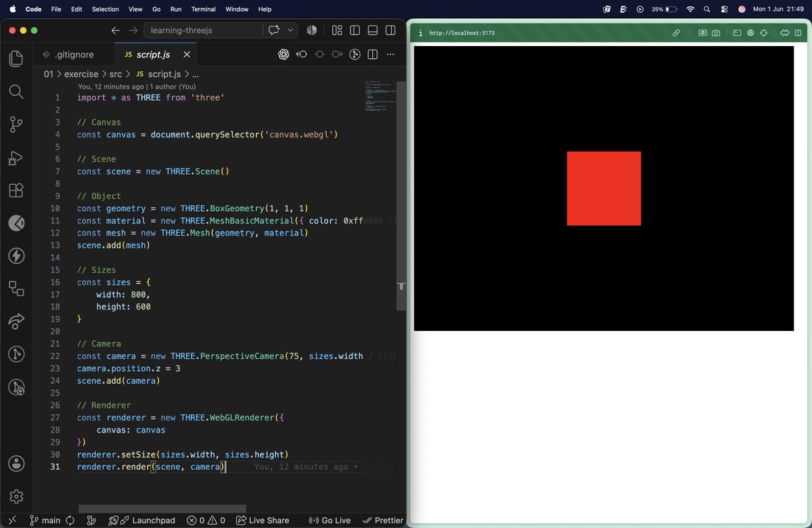Click the errors and warnings count
This screenshot has height=528, width=812.
pos(206,521)
